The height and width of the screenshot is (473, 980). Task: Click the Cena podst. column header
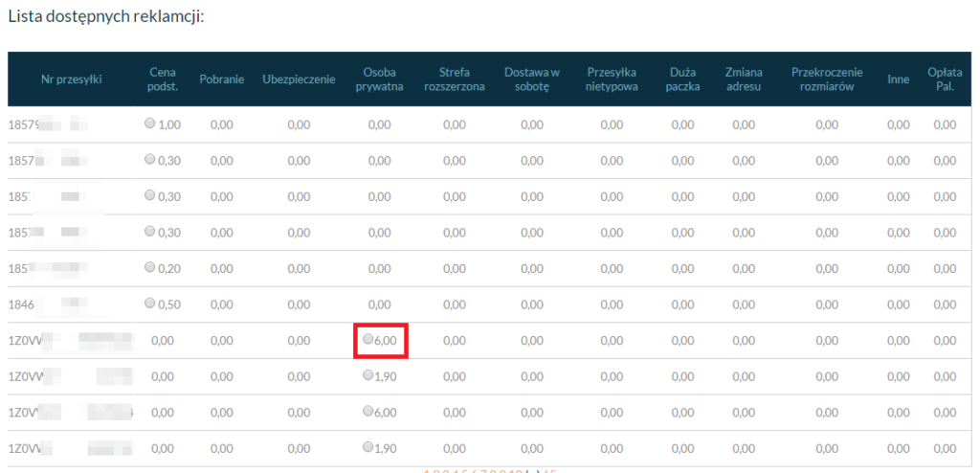pyautogui.click(x=162, y=79)
